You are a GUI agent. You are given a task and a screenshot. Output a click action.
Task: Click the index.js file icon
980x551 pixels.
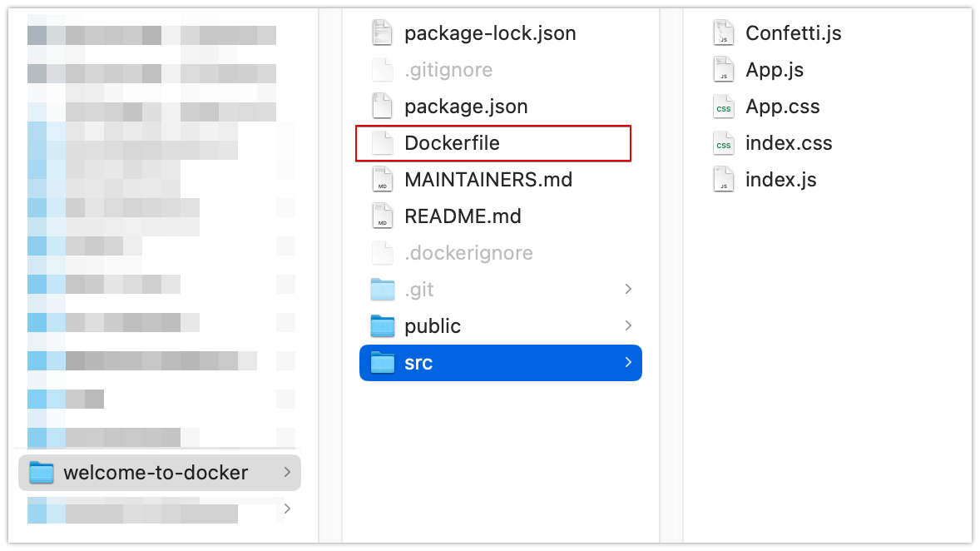(723, 180)
